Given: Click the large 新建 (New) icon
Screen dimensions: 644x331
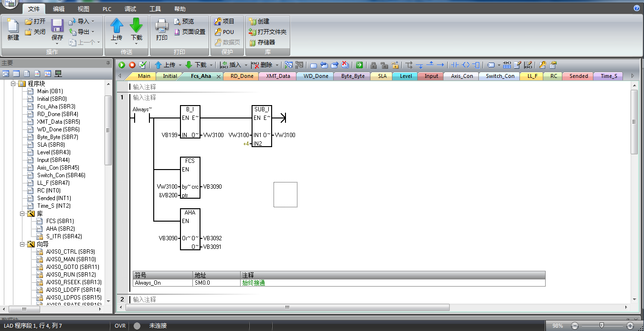Looking at the screenshot, I should (13, 29).
